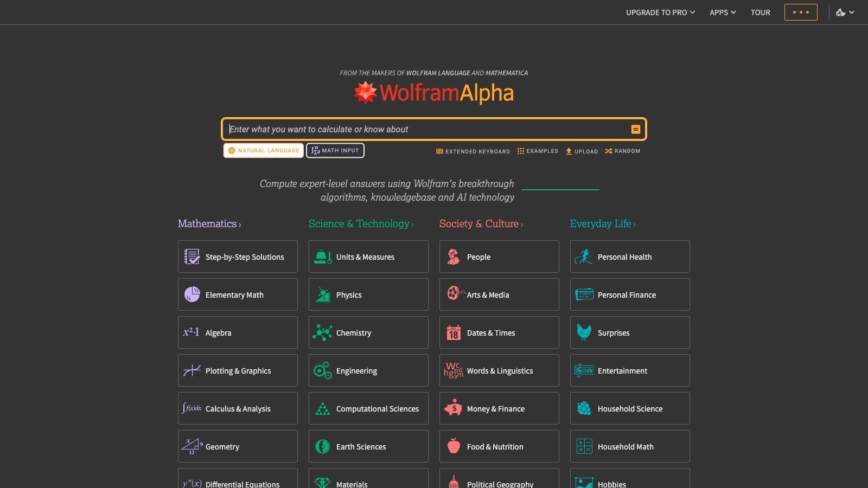Image resolution: width=868 pixels, height=488 pixels.
Task: Open the Science & Technology category
Action: point(361,223)
